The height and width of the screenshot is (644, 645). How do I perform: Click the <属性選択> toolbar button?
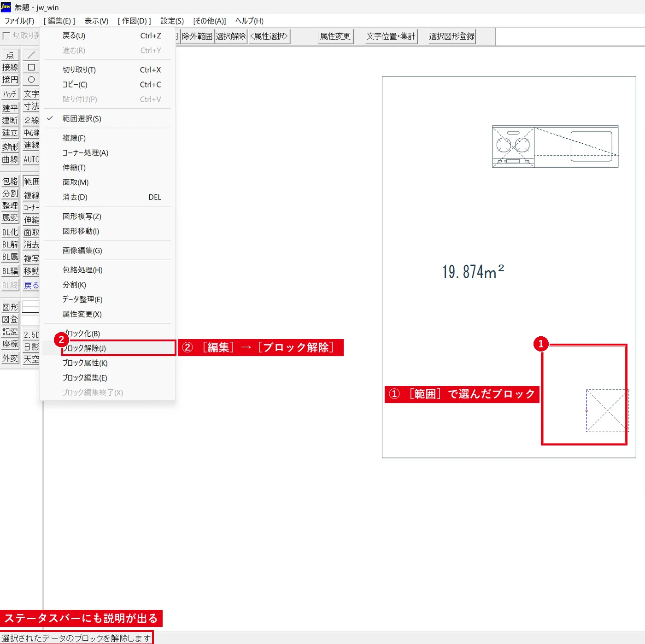[x=269, y=36]
